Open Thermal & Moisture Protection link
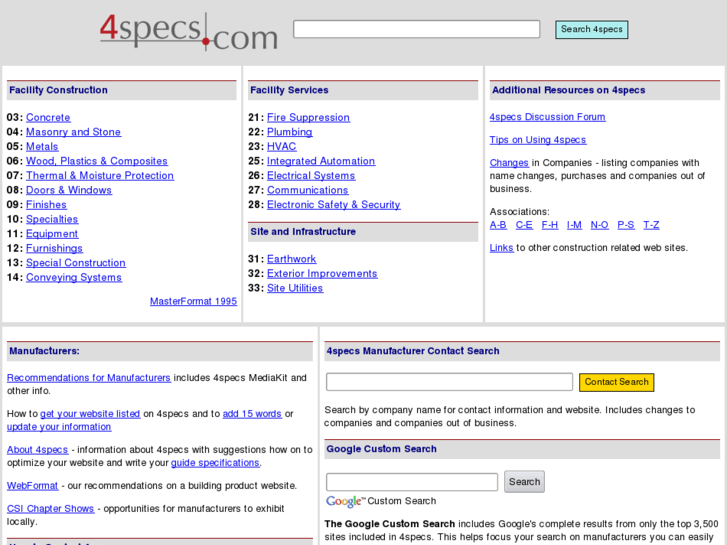This screenshot has width=727, height=545. click(x=100, y=175)
